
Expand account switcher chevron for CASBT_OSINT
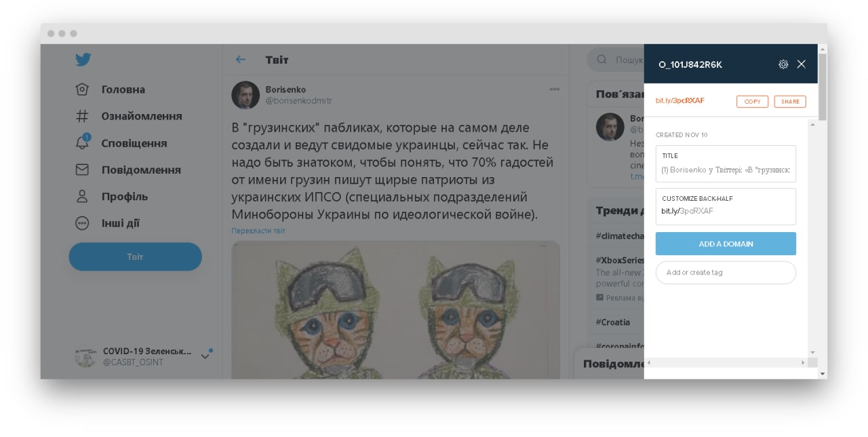tap(205, 356)
